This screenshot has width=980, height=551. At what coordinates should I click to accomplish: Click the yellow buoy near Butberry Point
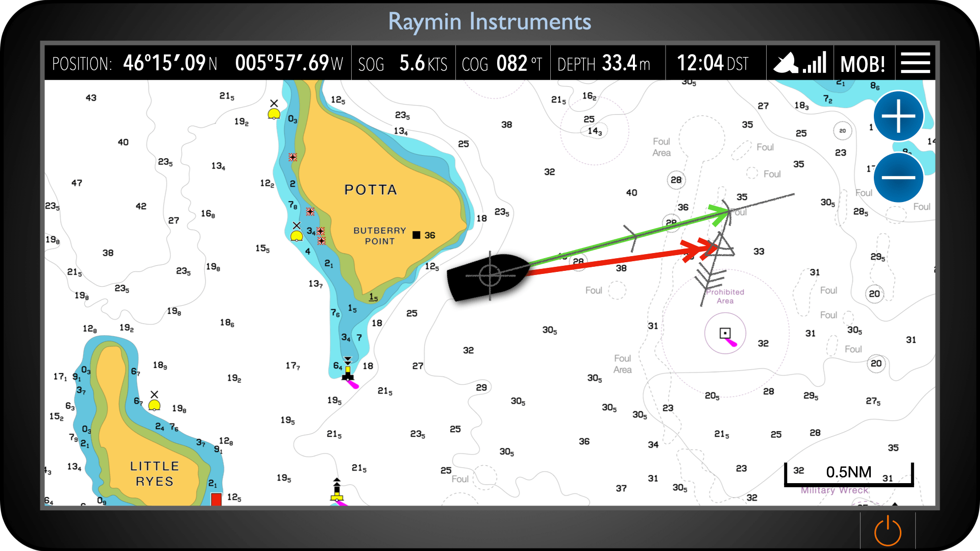(297, 235)
